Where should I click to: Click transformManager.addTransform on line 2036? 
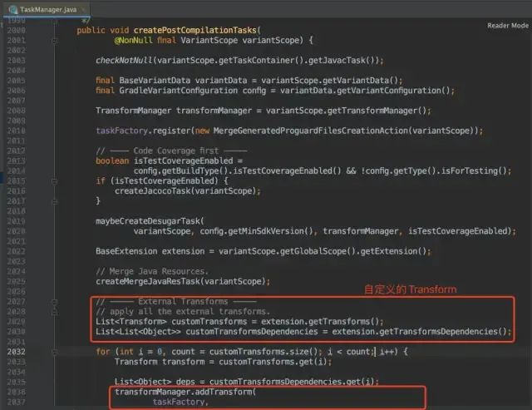pyautogui.click(x=184, y=392)
